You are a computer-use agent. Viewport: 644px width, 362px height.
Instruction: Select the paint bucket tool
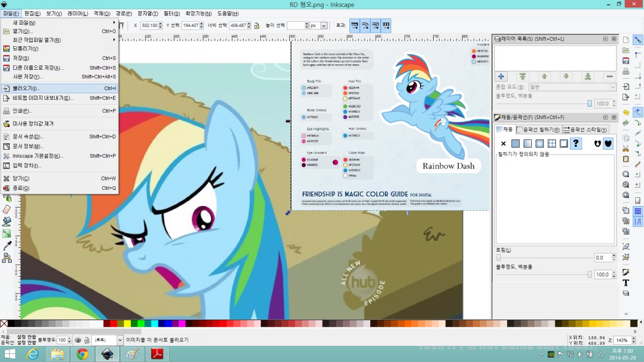pos(7,221)
